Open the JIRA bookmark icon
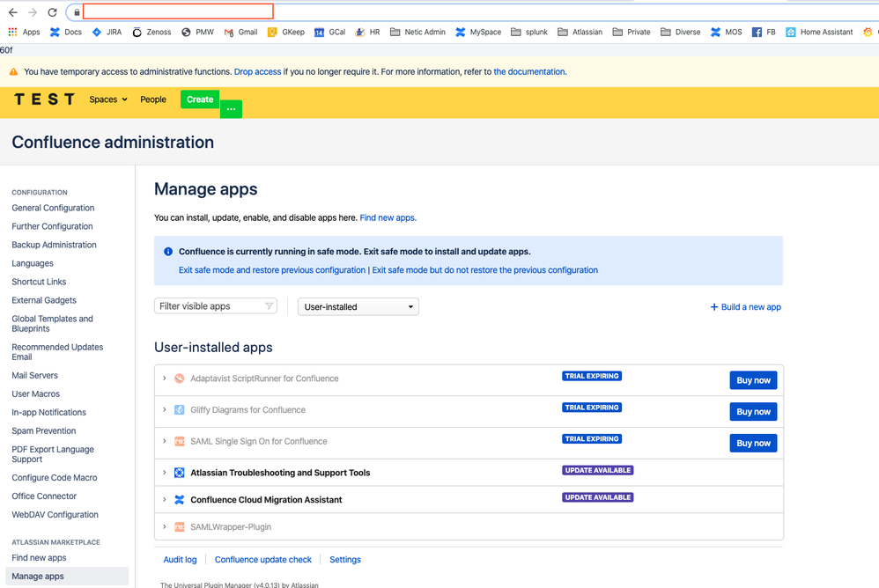 click(97, 32)
